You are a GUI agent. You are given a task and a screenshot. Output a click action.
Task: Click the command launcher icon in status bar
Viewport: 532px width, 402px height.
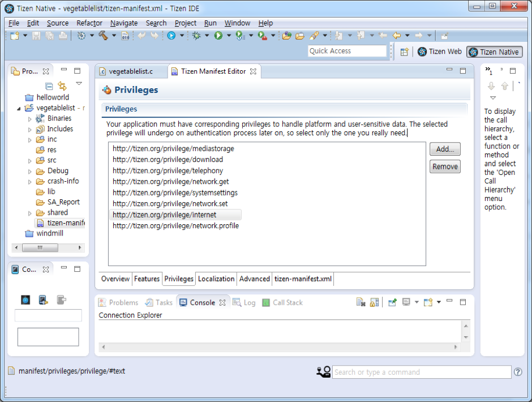tap(324, 372)
